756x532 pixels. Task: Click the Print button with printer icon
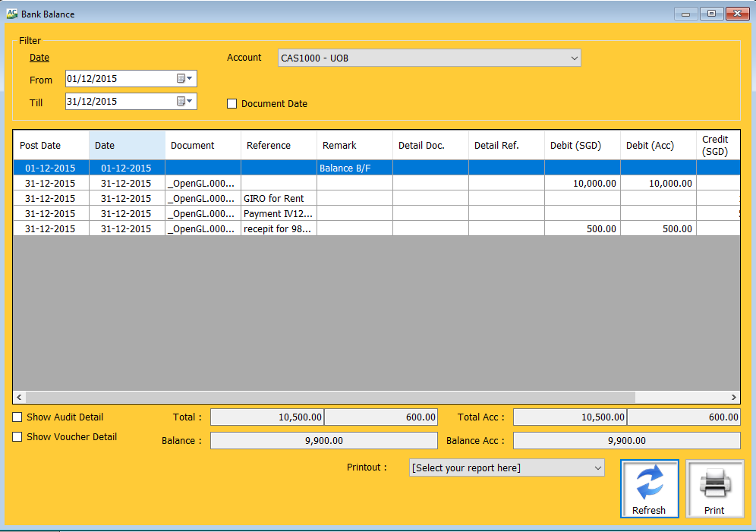(x=714, y=489)
